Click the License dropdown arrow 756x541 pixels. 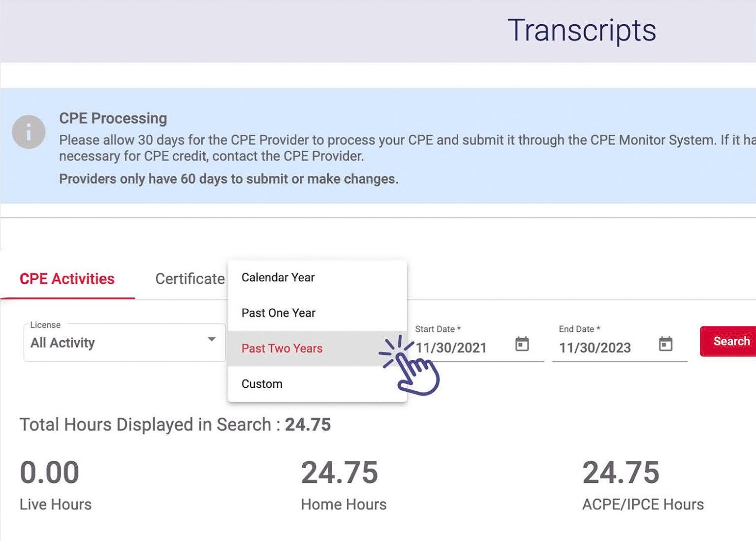[212, 339]
